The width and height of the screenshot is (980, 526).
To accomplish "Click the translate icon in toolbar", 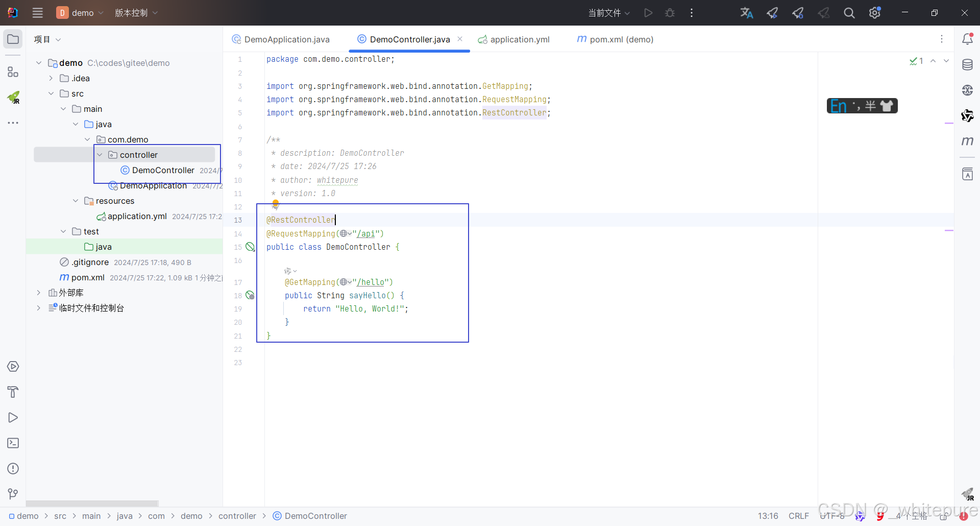I will point(747,13).
